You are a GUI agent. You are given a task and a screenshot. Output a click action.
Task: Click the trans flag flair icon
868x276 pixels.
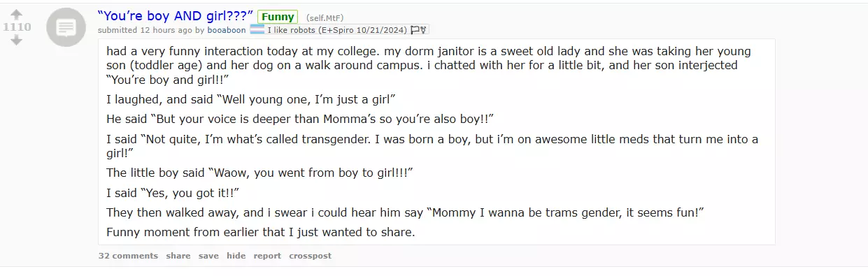click(x=257, y=29)
